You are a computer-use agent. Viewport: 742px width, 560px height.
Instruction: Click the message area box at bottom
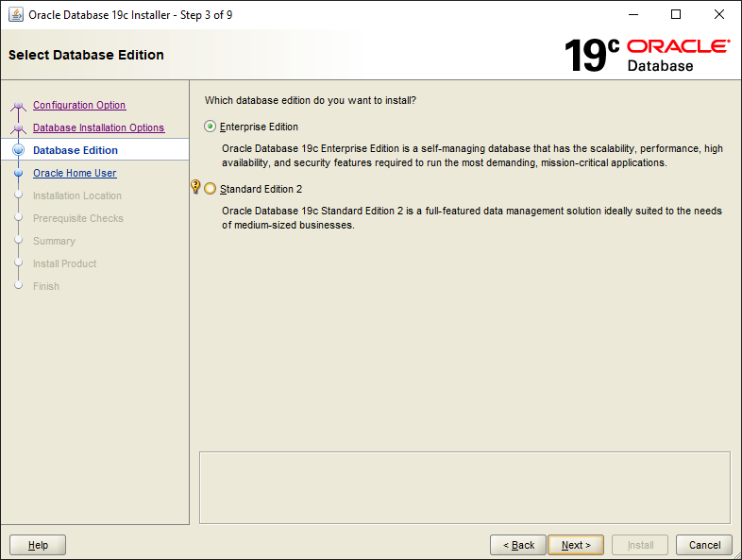[x=464, y=487]
